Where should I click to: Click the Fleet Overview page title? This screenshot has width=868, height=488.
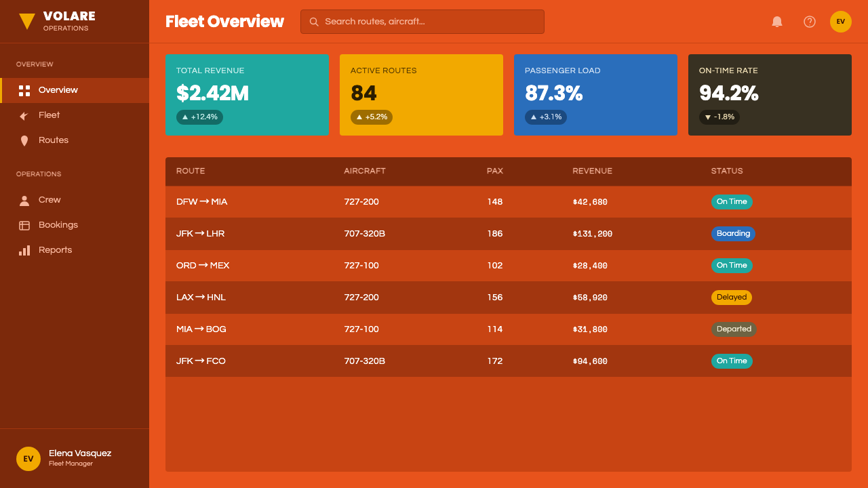[224, 22]
